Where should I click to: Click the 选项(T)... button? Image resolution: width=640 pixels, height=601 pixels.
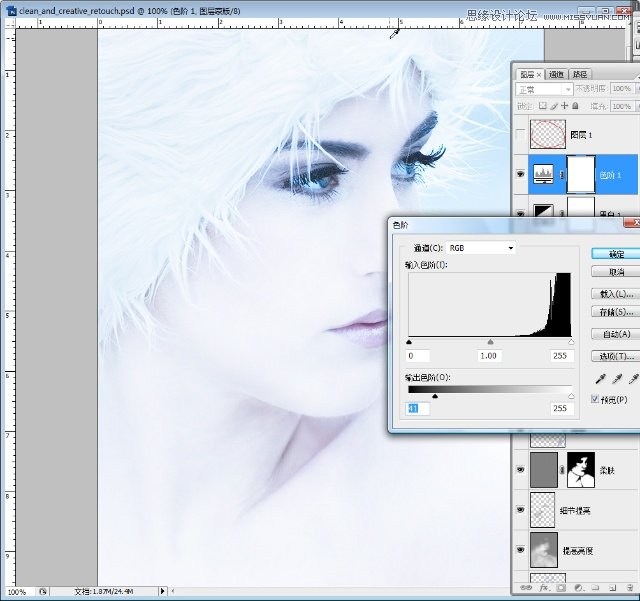(x=616, y=356)
